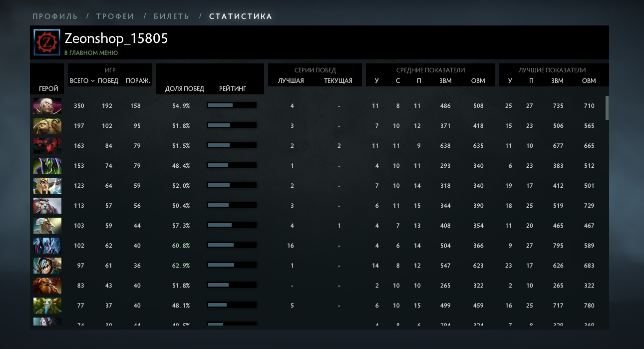Select the hero portrait with 102 total games
The width and height of the screenshot is (644, 349).
pyautogui.click(x=47, y=246)
